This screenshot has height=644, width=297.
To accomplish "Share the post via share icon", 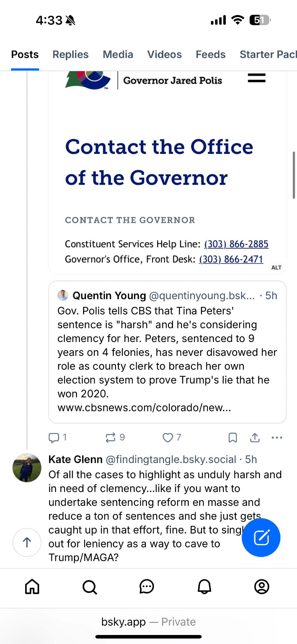I will 255,438.
